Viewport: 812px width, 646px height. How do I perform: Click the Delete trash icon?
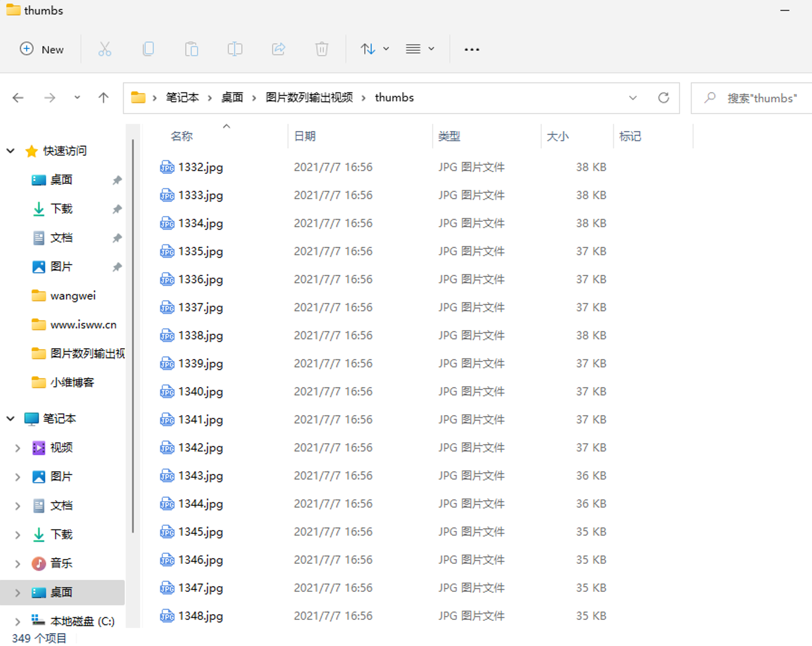322,49
